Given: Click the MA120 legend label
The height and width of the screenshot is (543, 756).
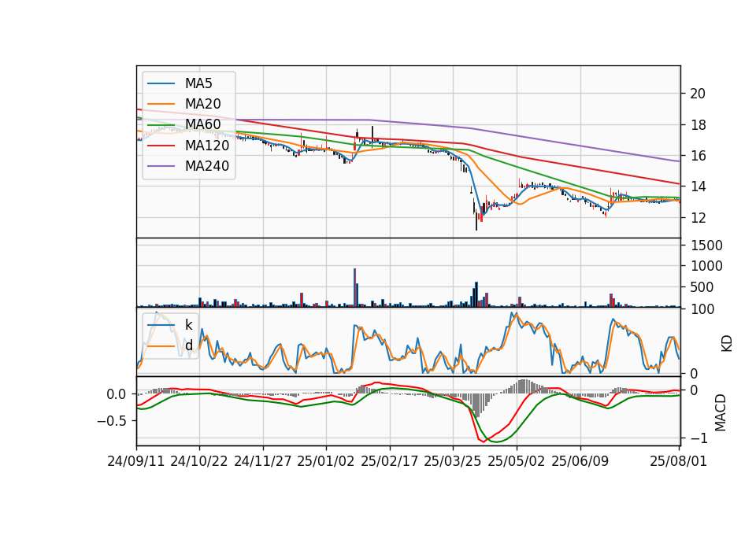Looking at the screenshot, I should pos(207,145).
